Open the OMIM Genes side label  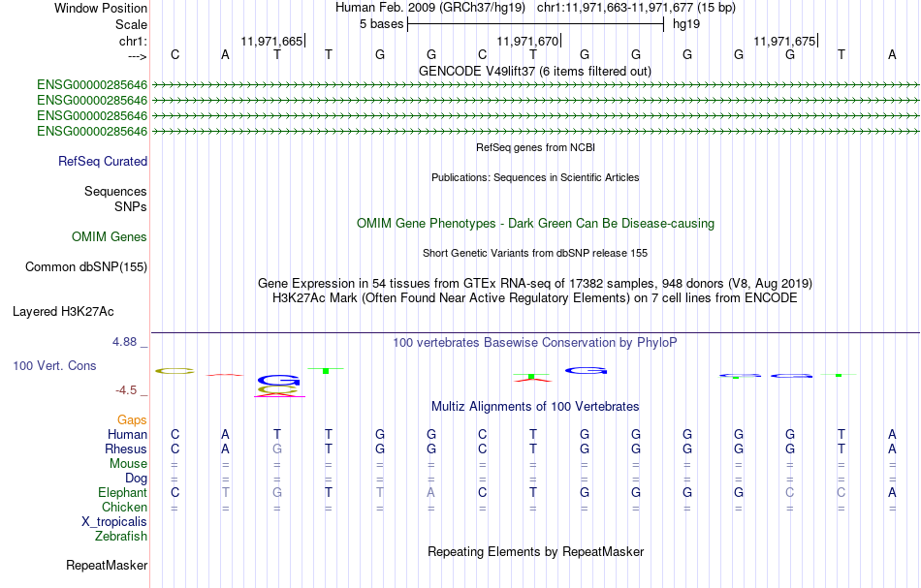pyautogui.click(x=110, y=236)
